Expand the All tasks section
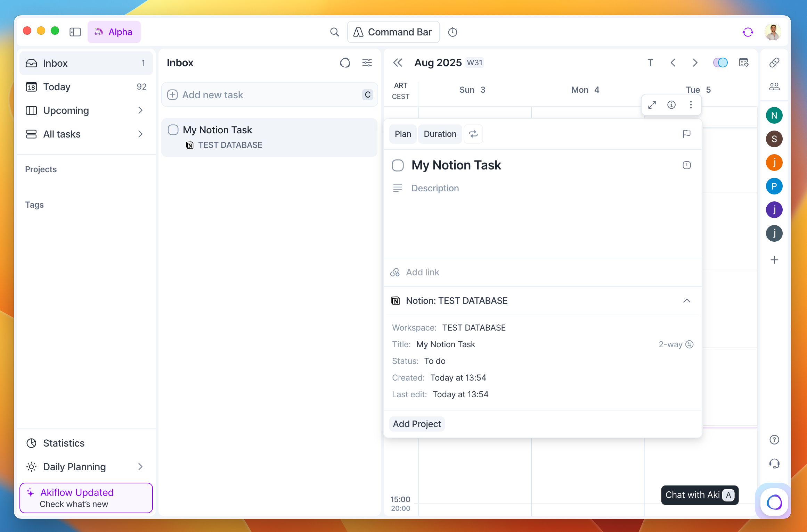This screenshot has height=532, width=807. (140, 134)
